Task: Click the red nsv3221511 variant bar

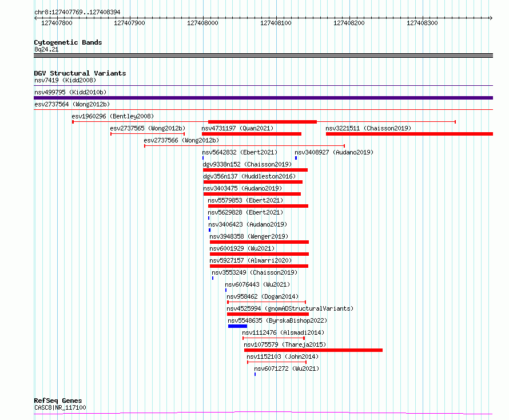Action: click(x=409, y=134)
